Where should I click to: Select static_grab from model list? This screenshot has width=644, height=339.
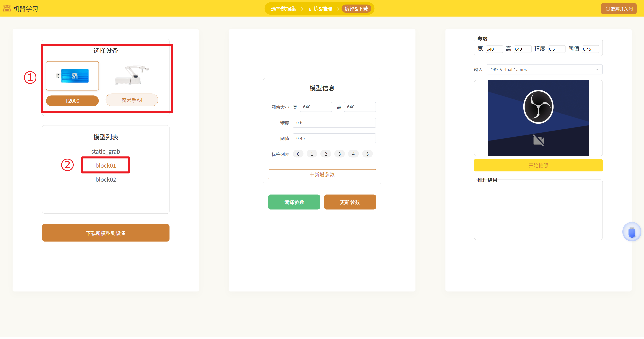(106, 152)
